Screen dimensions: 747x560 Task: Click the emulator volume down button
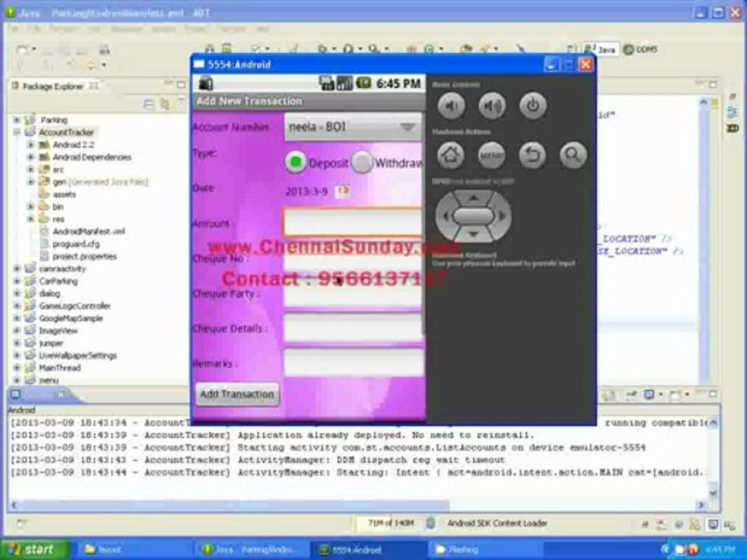pos(451,106)
